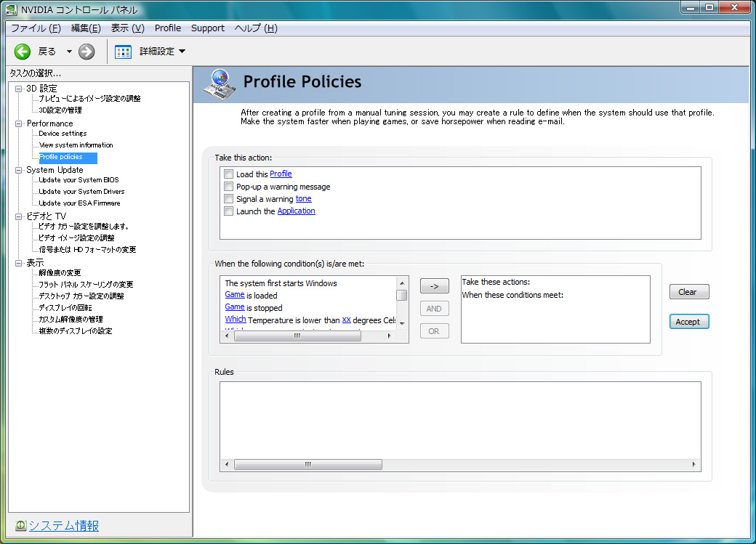Check Pop-up a warning message
Image resolution: width=756 pixels, height=544 pixels.
click(228, 187)
